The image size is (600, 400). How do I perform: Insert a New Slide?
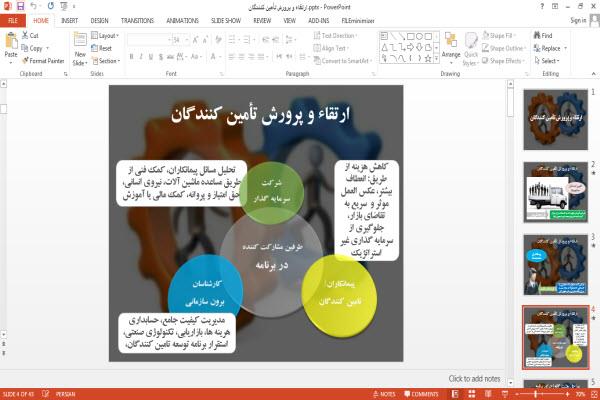coord(80,49)
